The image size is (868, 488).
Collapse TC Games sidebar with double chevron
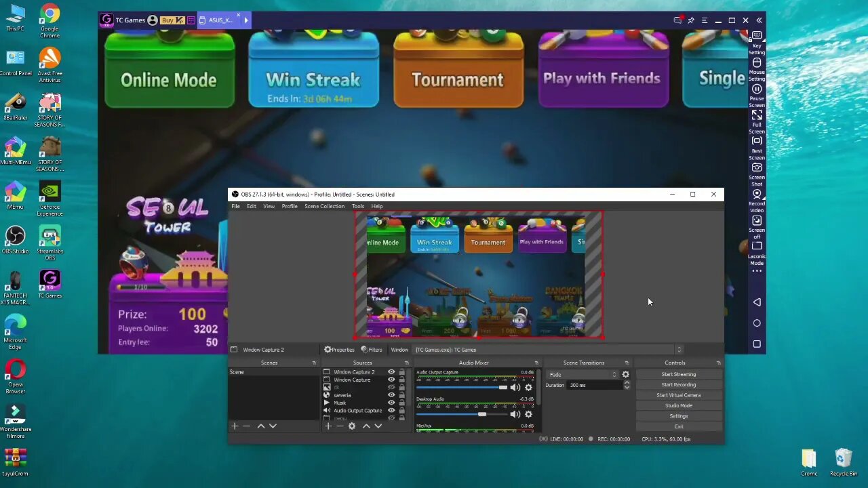tap(759, 20)
